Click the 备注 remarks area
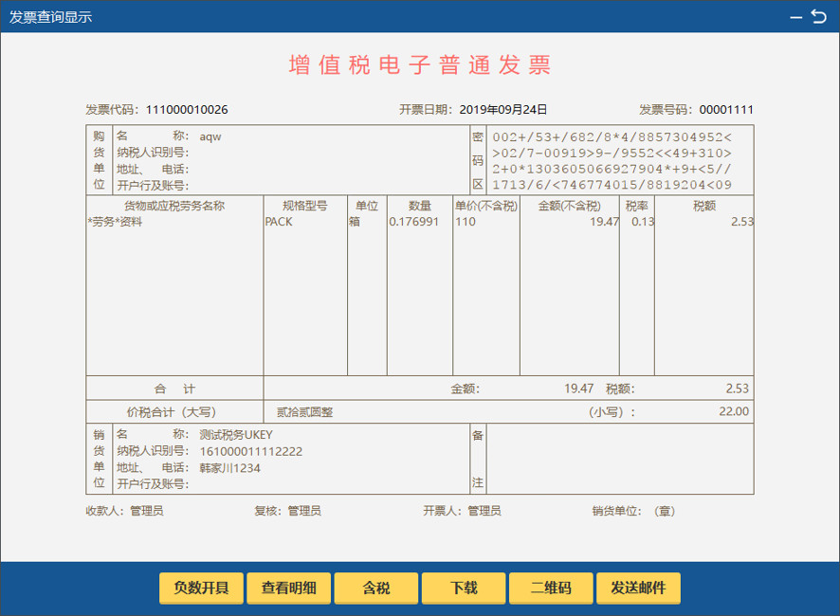 coord(620,459)
